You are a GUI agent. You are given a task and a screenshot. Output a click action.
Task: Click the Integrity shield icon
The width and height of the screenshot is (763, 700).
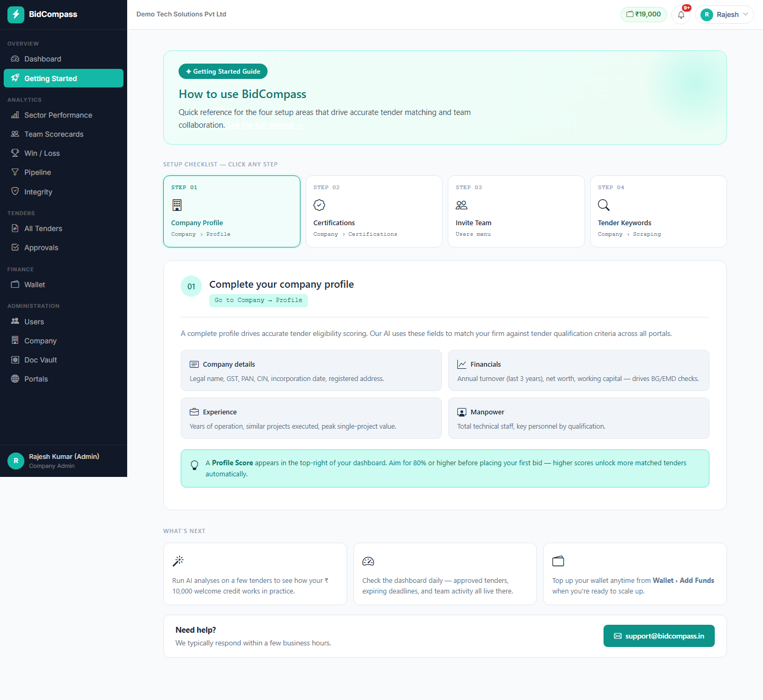[15, 191]
